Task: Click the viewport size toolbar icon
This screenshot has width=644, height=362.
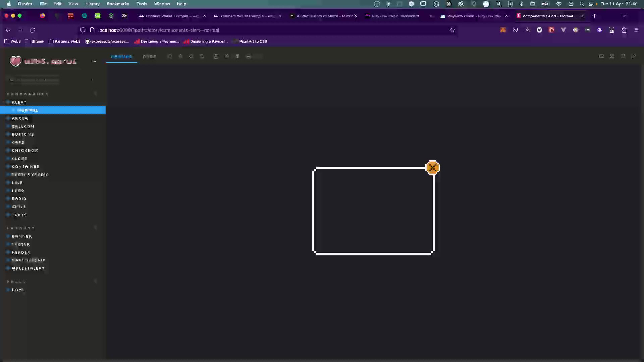Action: pos(237,56)
